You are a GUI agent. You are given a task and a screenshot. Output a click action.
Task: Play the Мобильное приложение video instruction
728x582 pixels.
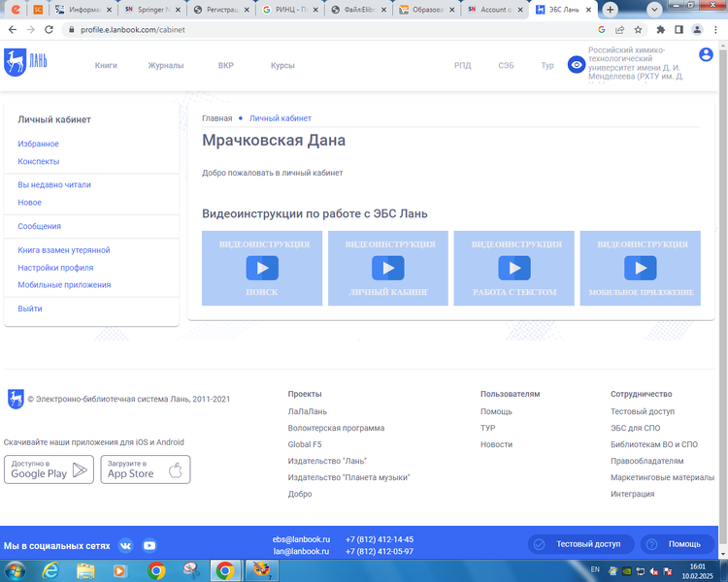pyautogui.click(x=640, y=268)
